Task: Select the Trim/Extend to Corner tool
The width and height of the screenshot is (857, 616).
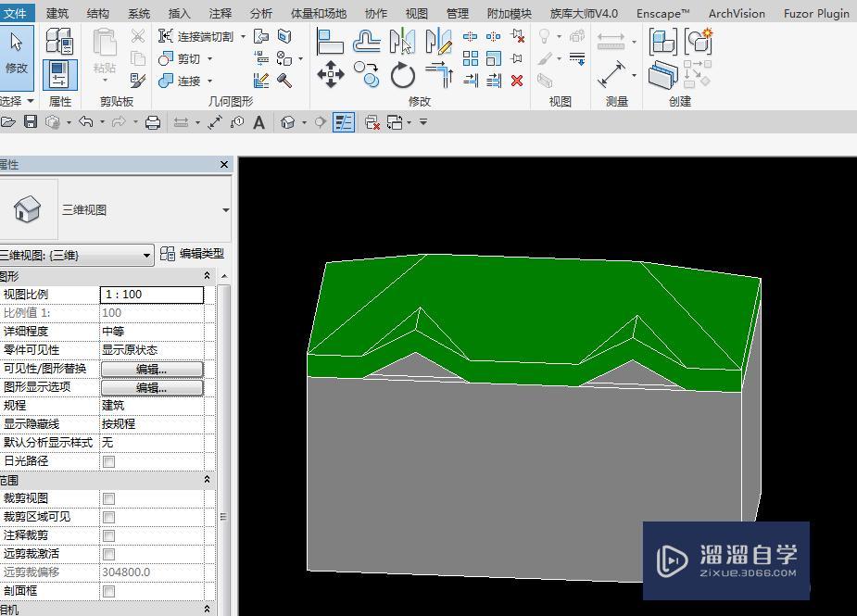Action: (439, 75)
